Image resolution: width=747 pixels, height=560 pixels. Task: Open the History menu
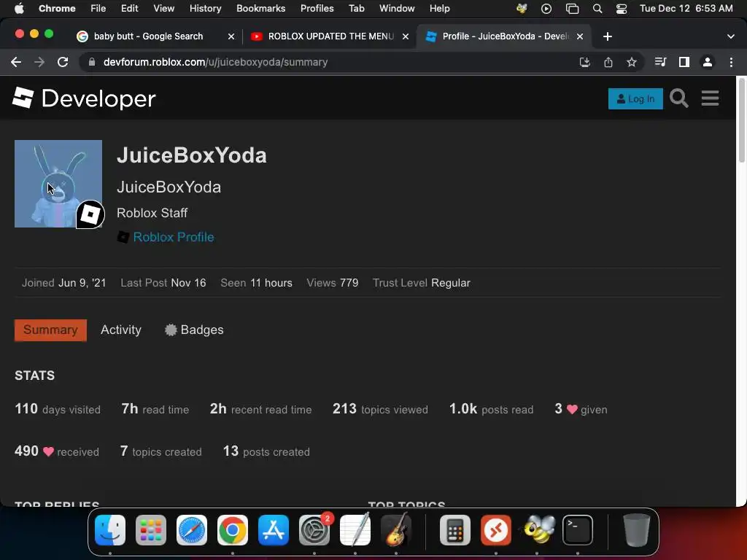click(x=205, y=9)
